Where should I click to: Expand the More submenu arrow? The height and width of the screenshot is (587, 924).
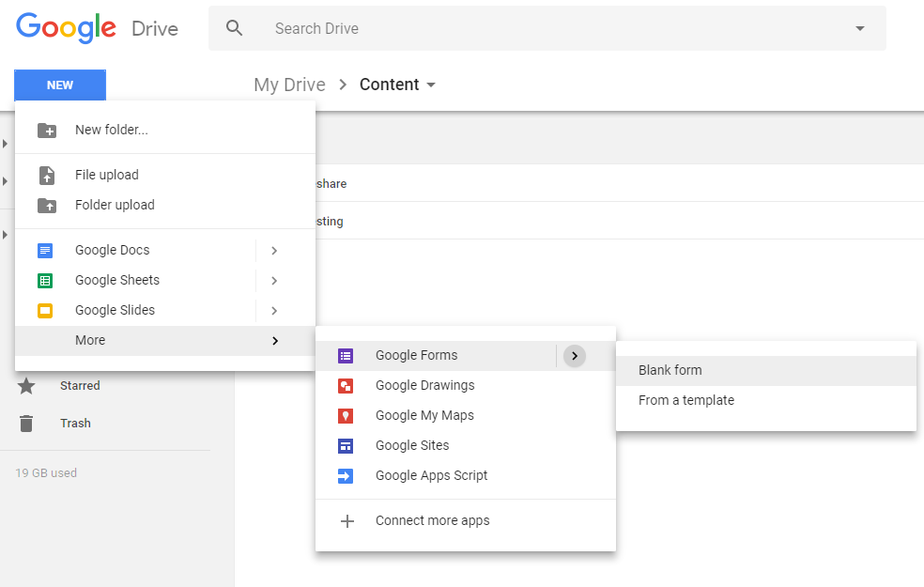274,341
